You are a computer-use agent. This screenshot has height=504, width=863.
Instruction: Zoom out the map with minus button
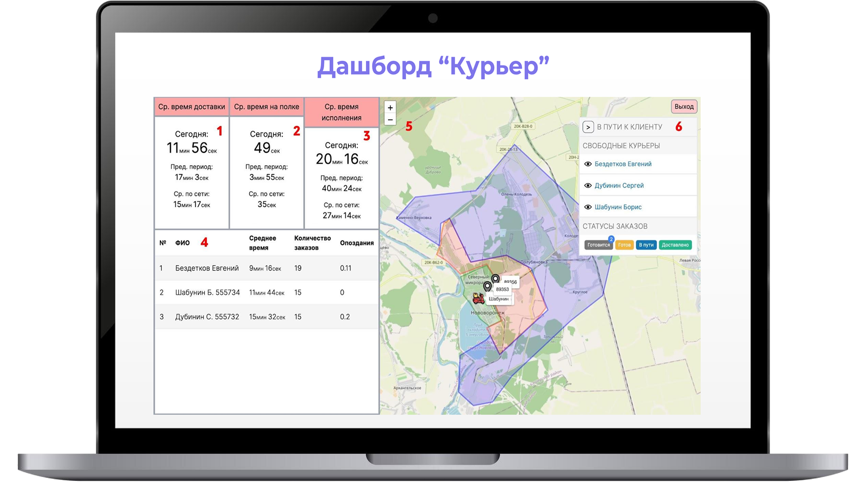pyautogui.click(x=390, y=120)
